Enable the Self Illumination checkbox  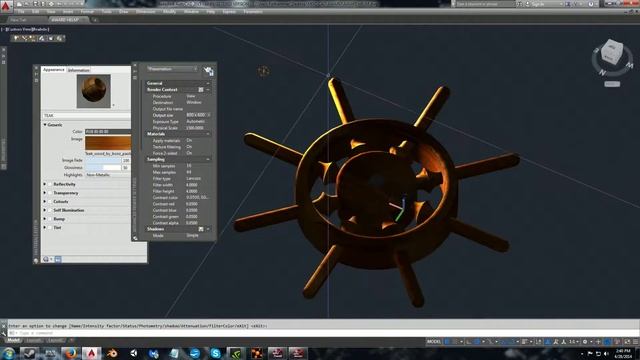(x=50, y=210)
